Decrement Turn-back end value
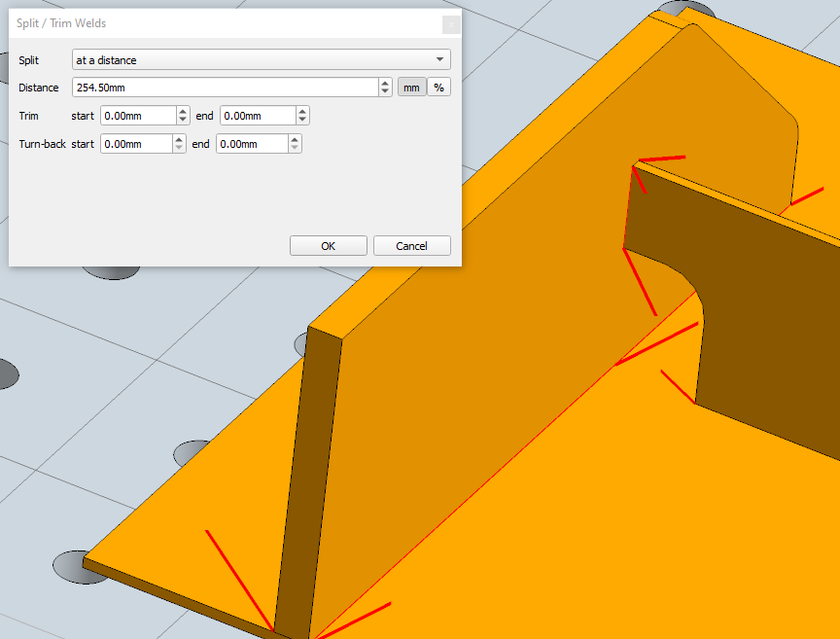Screen dimensions: 840x639 pyautogui.click(x=295, y=149)
